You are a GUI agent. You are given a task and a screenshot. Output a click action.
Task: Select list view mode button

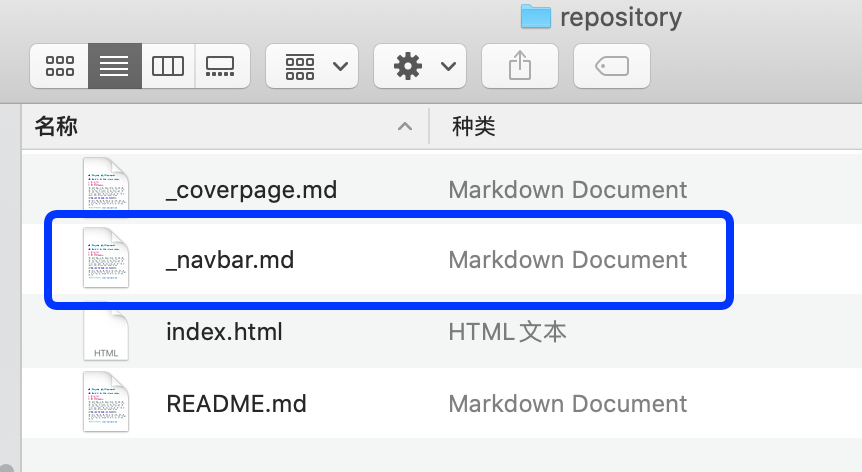pos(114,66)
